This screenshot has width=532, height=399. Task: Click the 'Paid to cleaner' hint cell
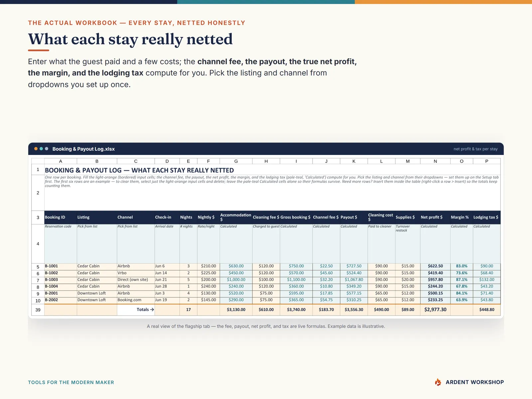(x=381, y=244)
